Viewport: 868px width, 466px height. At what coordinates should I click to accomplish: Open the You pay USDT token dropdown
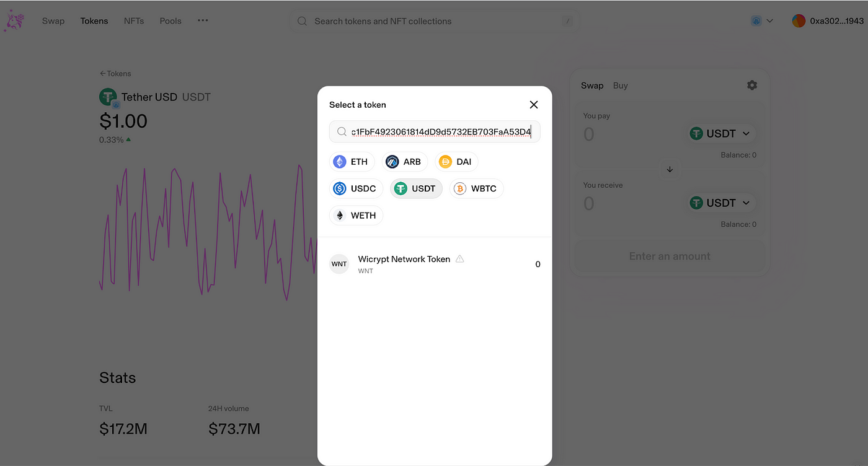(x=722, y=133)
